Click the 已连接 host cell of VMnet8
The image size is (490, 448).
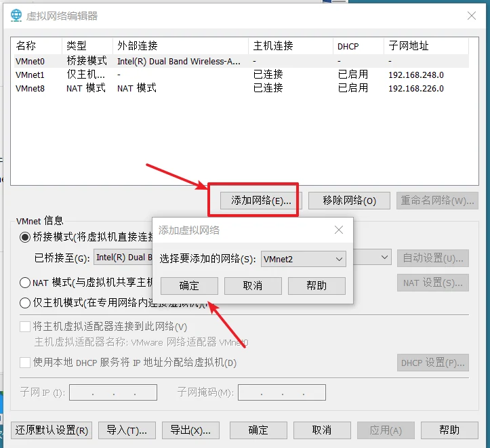pyautogui.click(x=268, y=88)
